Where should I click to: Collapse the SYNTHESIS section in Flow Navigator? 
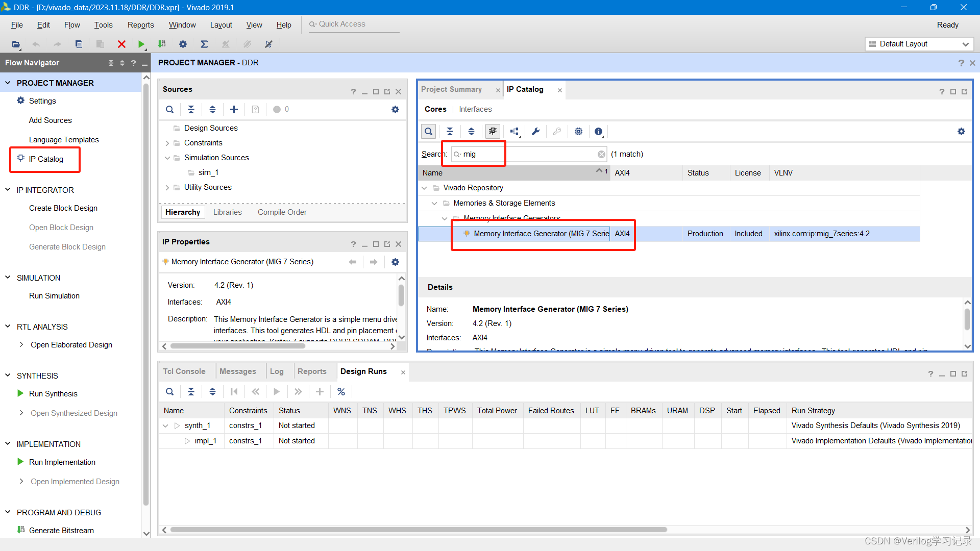8,375
